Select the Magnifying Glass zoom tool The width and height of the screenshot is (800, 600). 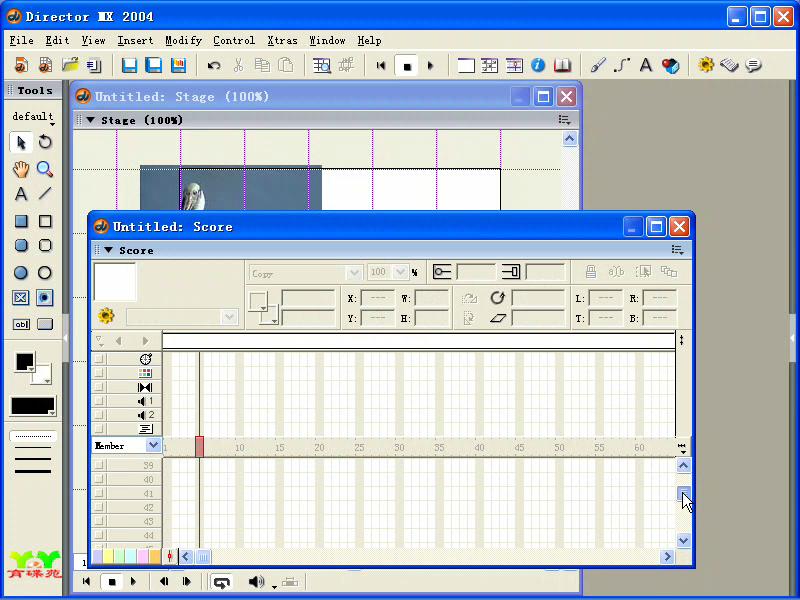point(45,169)
